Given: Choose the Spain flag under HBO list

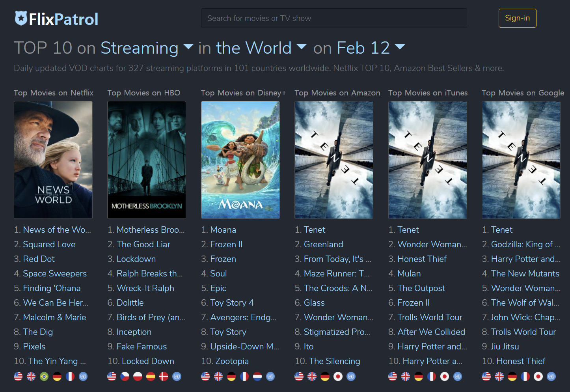Looking at the screenshot, I should tap(151, 376).
